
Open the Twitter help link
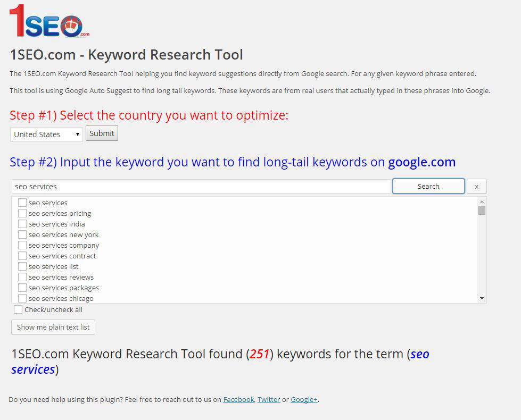coord(269,399)
